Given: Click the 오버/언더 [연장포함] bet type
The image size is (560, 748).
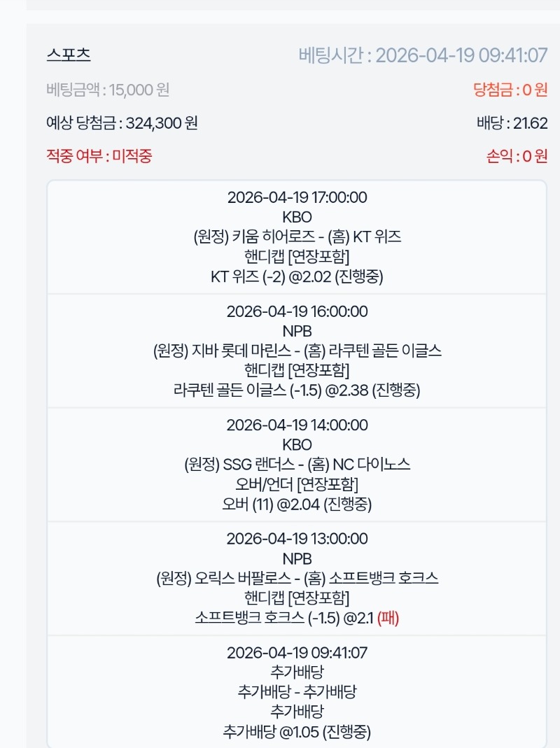Looking at the screenshot, I should point(297,484).
